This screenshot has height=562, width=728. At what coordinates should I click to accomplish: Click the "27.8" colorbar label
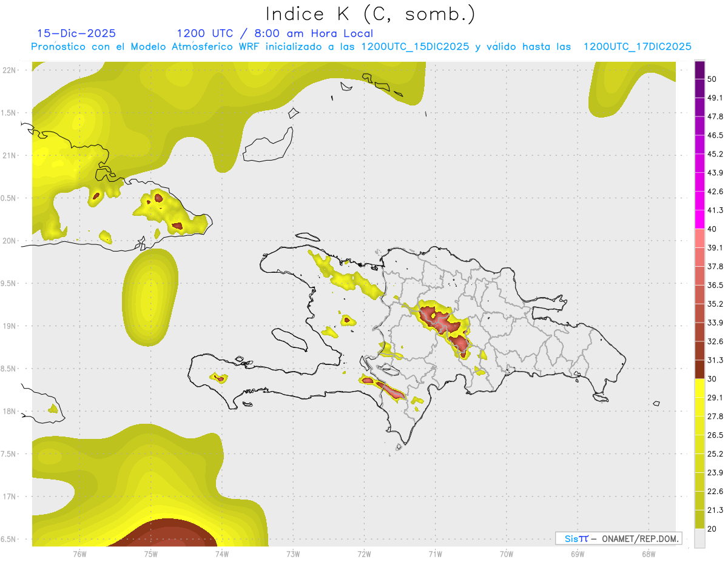(x=715, y=416)
